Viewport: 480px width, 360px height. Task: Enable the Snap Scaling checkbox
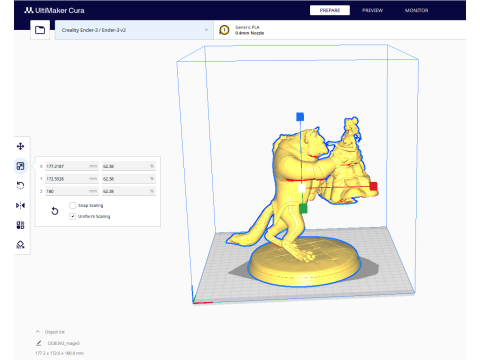72,205
